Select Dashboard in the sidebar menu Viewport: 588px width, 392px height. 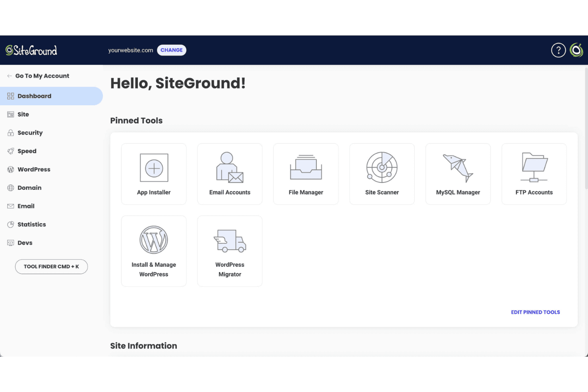coord(51,96)
